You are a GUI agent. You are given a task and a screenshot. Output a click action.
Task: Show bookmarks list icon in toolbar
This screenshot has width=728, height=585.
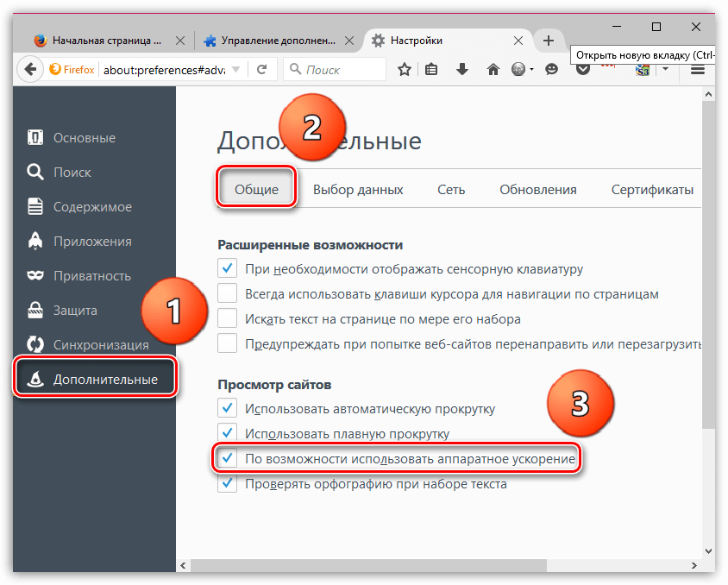432,69
